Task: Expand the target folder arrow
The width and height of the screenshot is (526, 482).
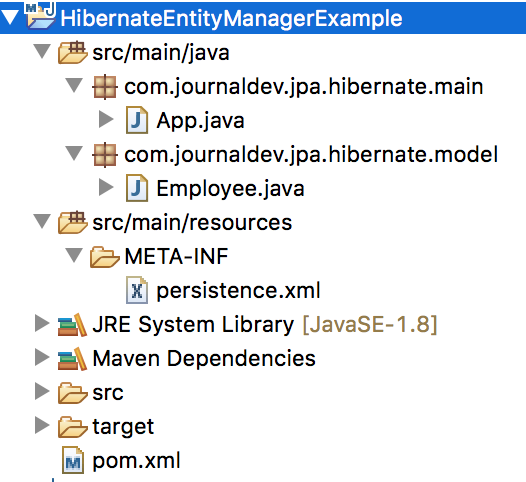Action: (x=42, y=425)
